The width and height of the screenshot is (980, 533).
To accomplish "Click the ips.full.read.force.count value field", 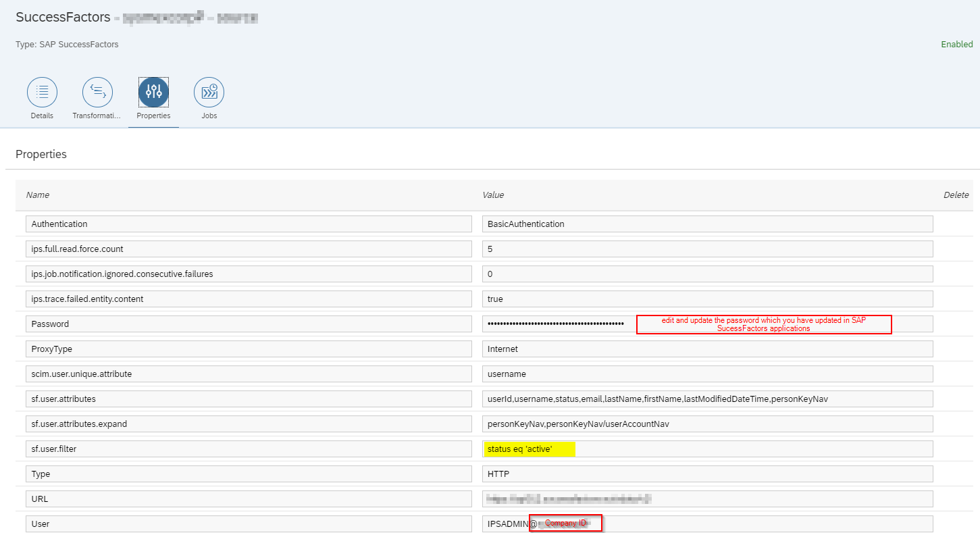I will pyautogui.click(x=707, y=249).
